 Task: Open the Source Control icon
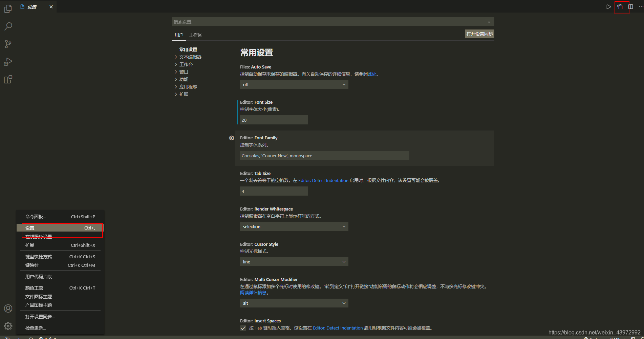[8, 44]
